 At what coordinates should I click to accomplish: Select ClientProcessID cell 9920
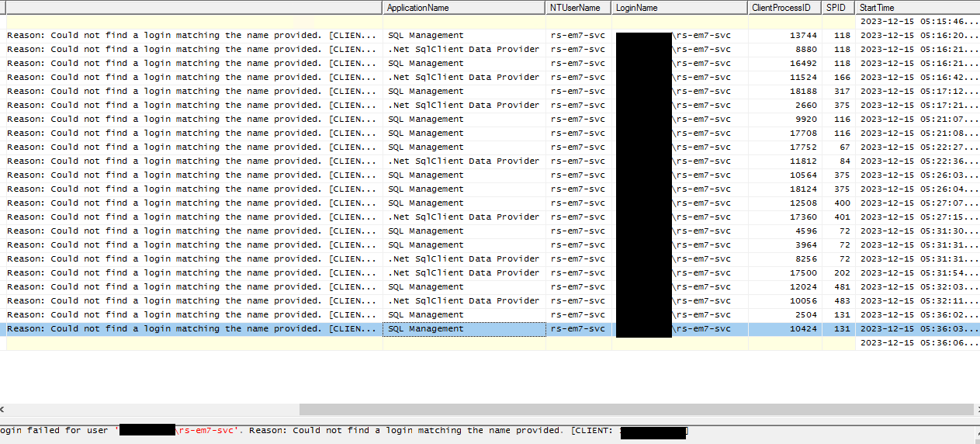(785, 119)
